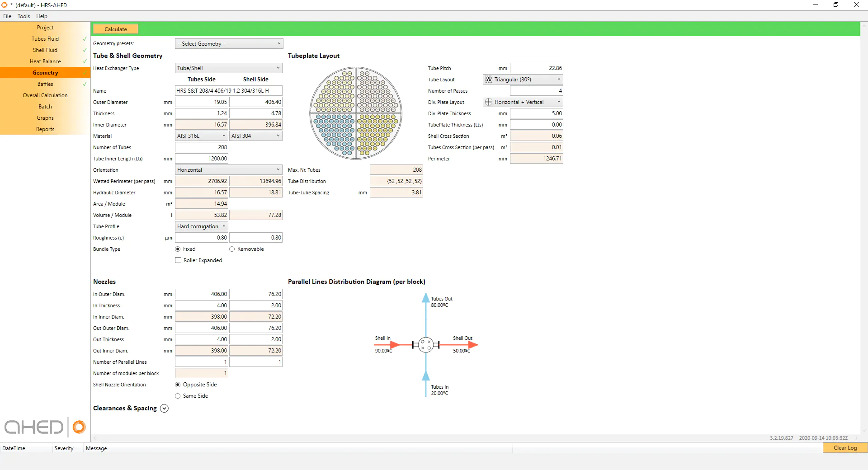Click the tubes Outer Diameter field
The height and width of the screenshot is (470, 868).
[x=202, y=102]
